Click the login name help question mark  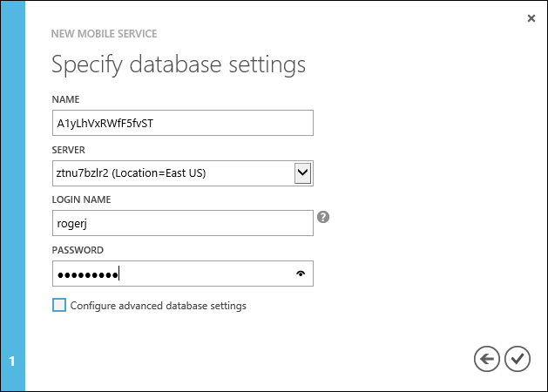tap(323, 217)
